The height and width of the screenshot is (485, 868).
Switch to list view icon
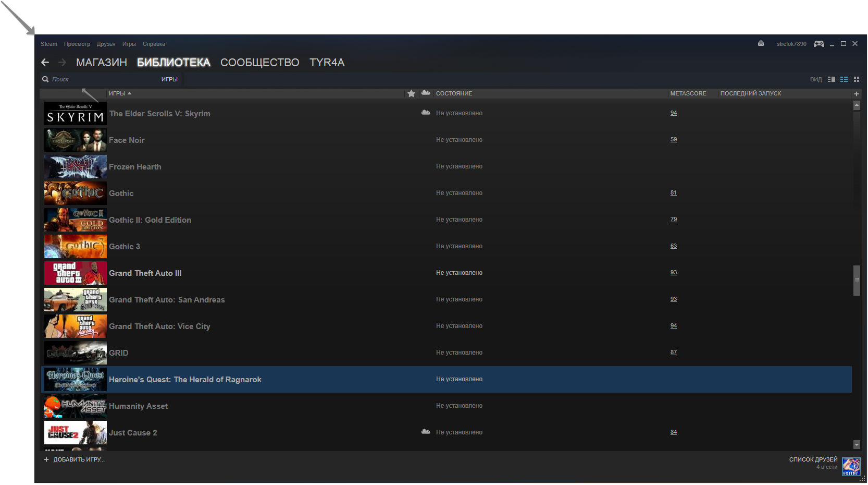tap(844, 79)
